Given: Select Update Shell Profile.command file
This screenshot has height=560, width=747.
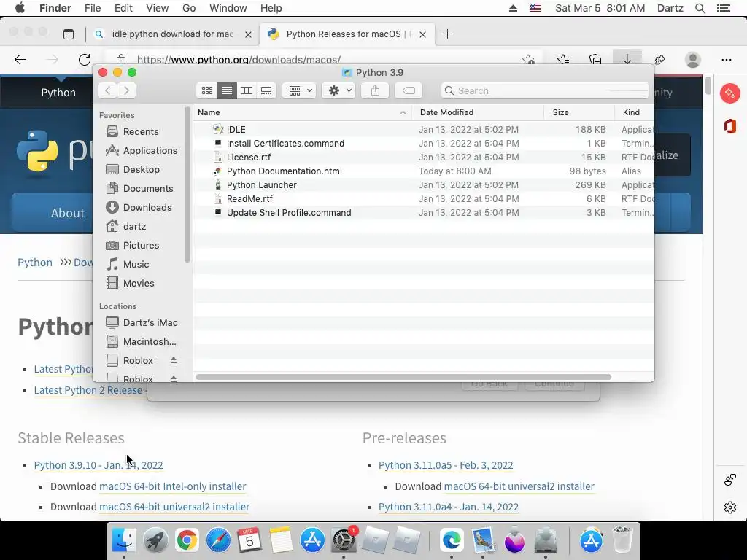Looking at the screenshot, I should coord(424,212).
